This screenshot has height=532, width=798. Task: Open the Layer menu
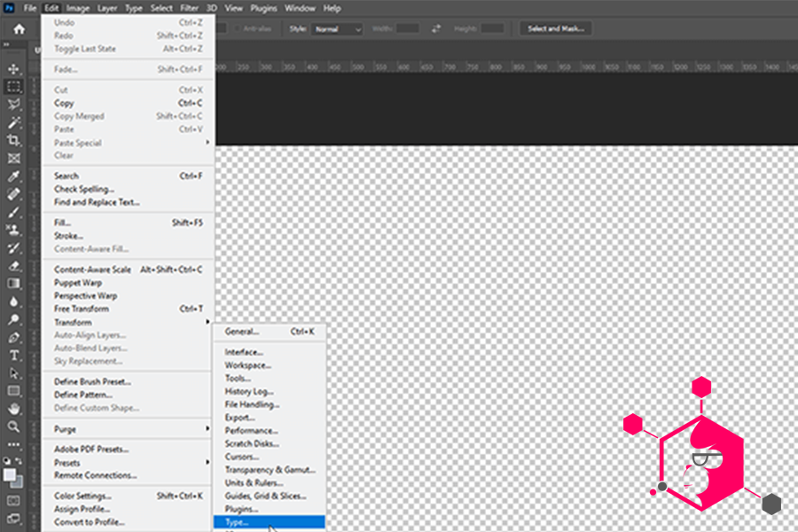pyautogui.click(x=107, y=8)
